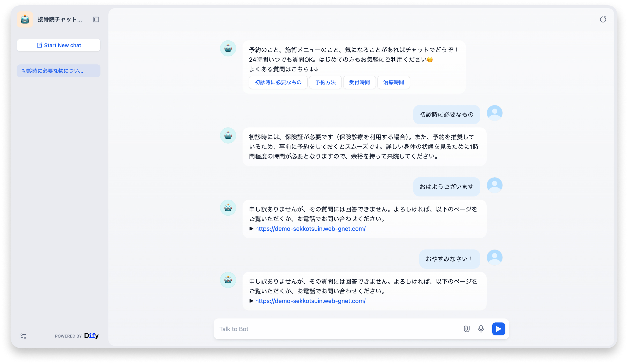Start voice input with the microphone icon
The image size is (628, 364).
click(x=481, y=329)
